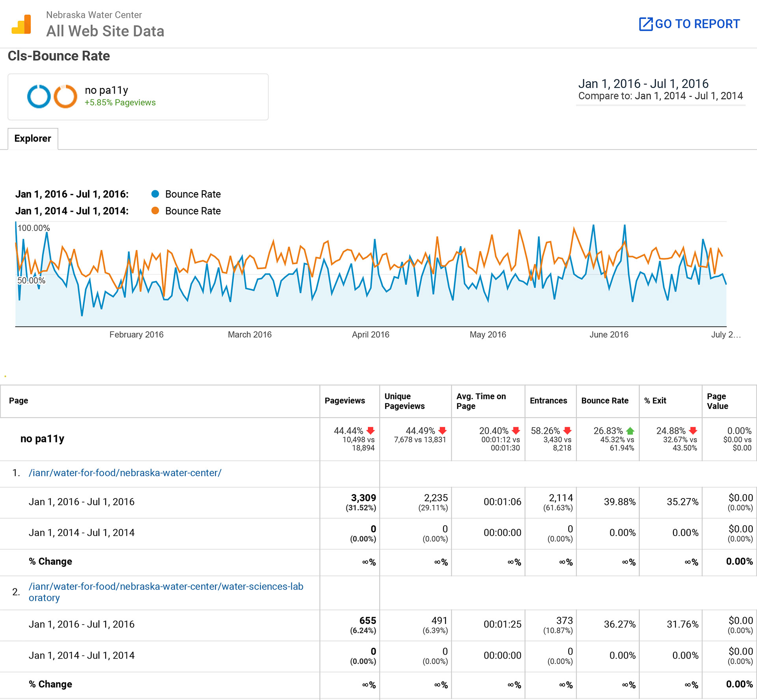Image resolution: width=757 pixels, height=700 pixels.
Task: Click the red down arrow beside Unique Pageviews 44.49%
Action: (442, 431)
